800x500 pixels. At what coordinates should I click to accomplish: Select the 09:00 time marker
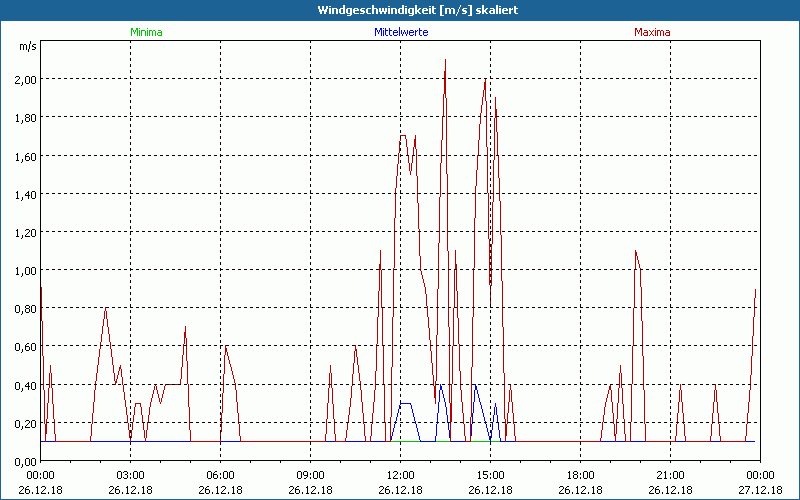click(311, 475)
